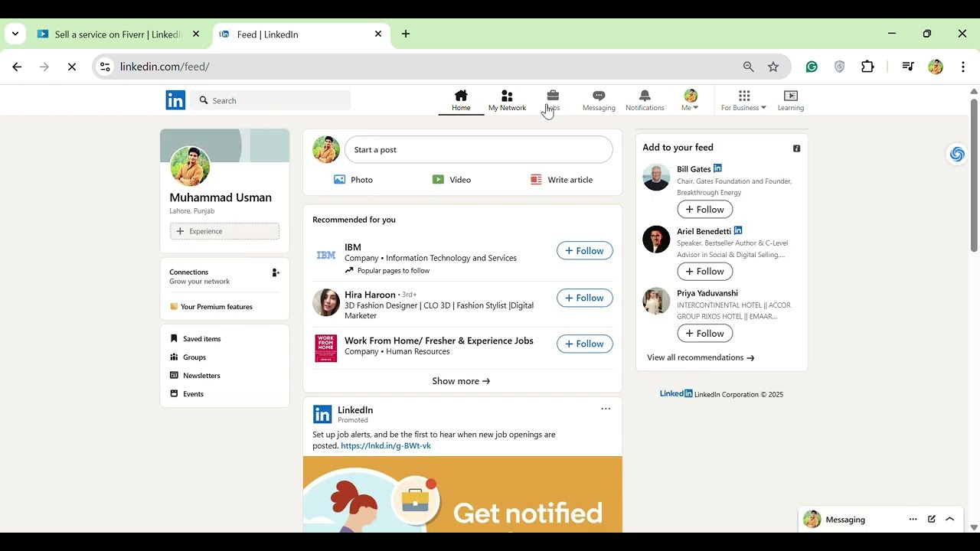
Task: Expand the Me profile menu
Action: point(690,100)
